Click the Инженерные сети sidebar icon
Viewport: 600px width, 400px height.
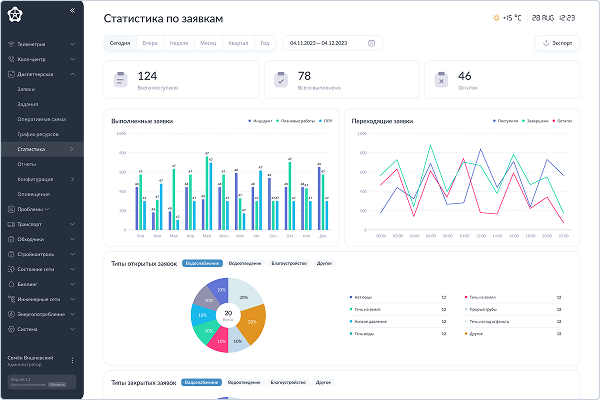coord(11,299)
